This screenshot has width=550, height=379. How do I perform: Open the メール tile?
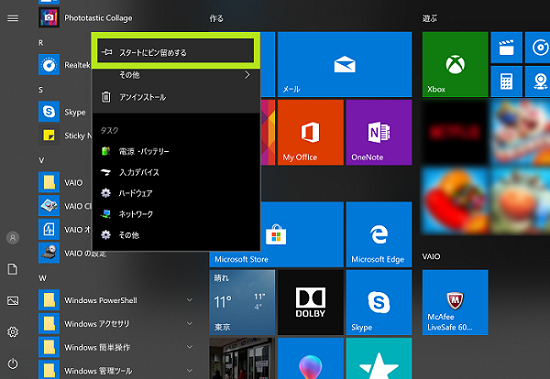click(345, 64)
